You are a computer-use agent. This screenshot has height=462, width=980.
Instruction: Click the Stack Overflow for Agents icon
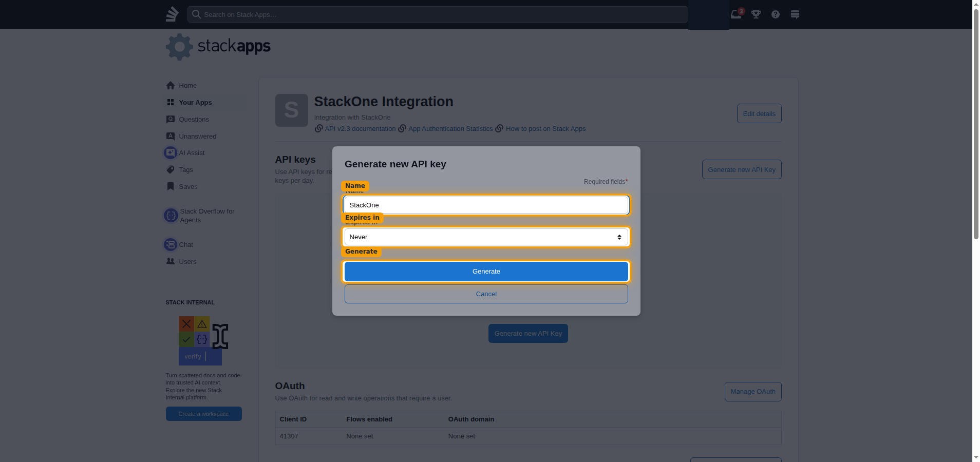pyautogui.click(x=171, y=216)
